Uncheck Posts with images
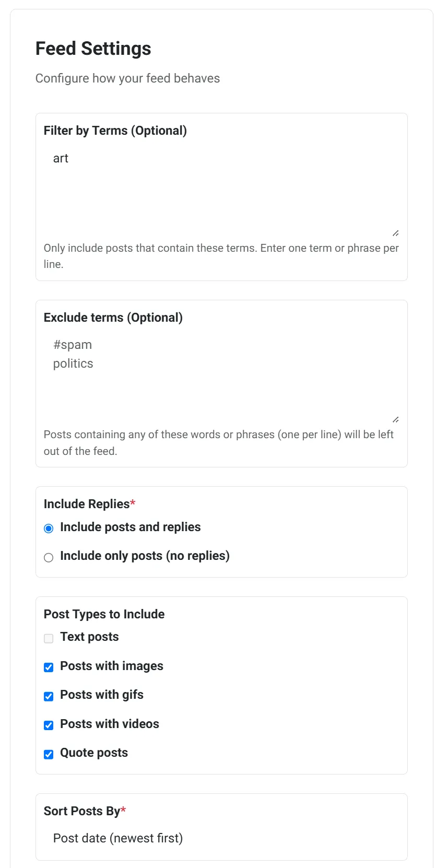Viewport: 448px width, 868px height. (x=49, y=667)
